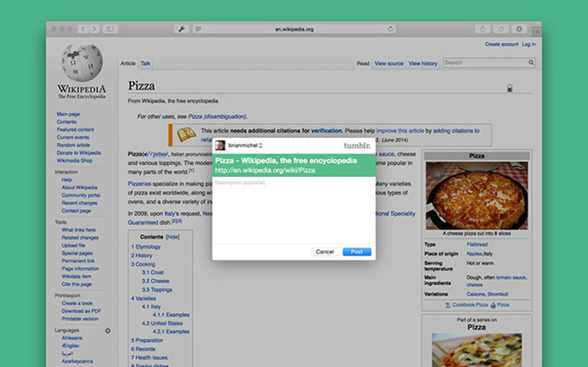
Task: Switch to the Talk tab
Action: [145, 63]
